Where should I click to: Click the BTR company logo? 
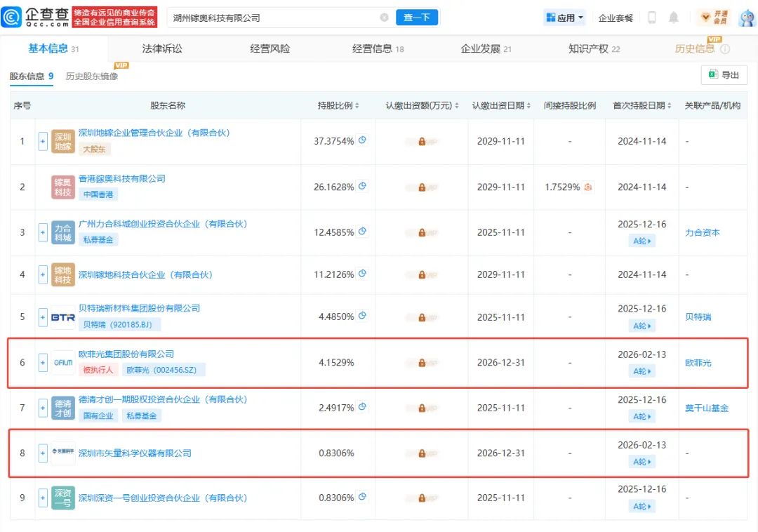[x=63, y=317]
